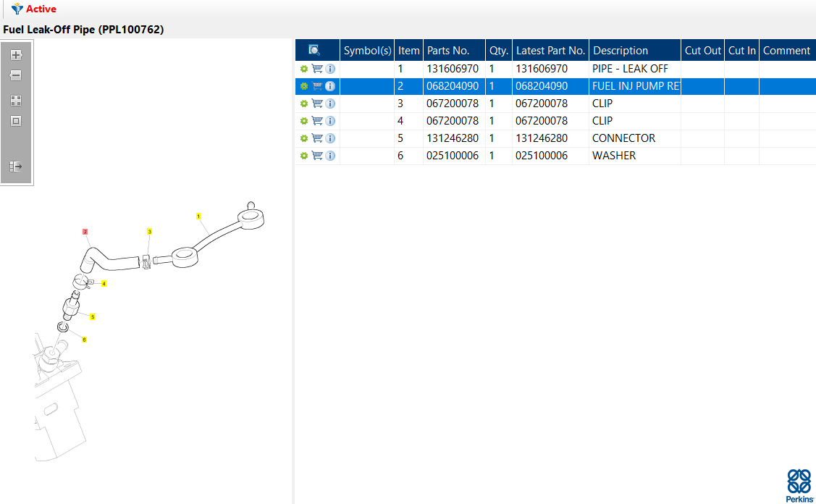Click the four-square grid view button

pyautogui.click(x=16, y=101)
